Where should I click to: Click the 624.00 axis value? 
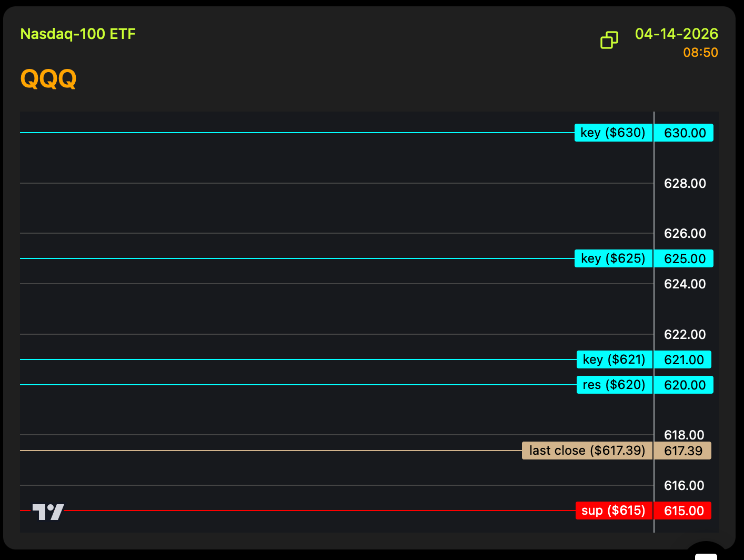(685, 284)
